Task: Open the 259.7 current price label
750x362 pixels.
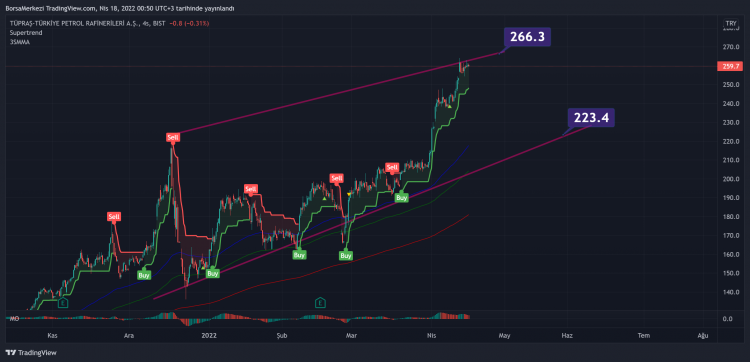Action: (x=729, y=66)
